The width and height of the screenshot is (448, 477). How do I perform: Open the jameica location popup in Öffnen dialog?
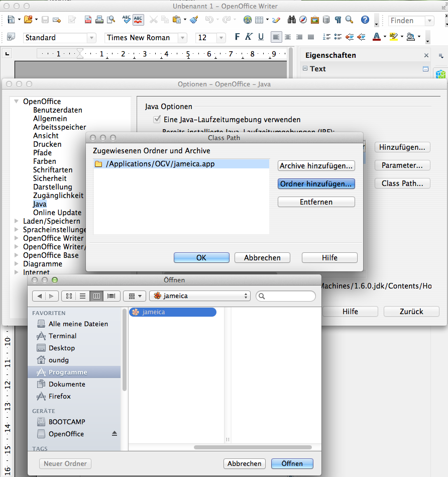[200, 296]
